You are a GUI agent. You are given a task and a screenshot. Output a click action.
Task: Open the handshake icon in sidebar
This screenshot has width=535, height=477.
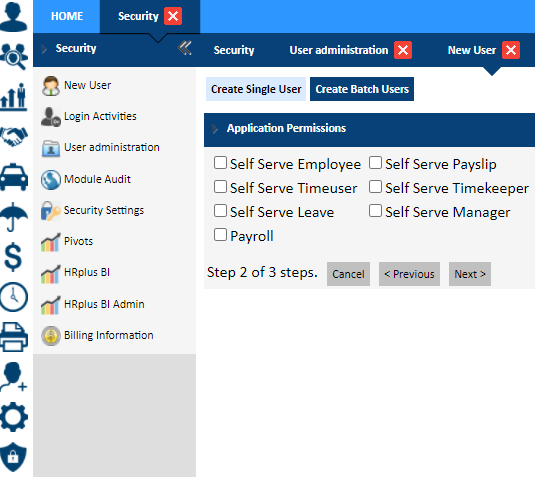tap(14, 136)
